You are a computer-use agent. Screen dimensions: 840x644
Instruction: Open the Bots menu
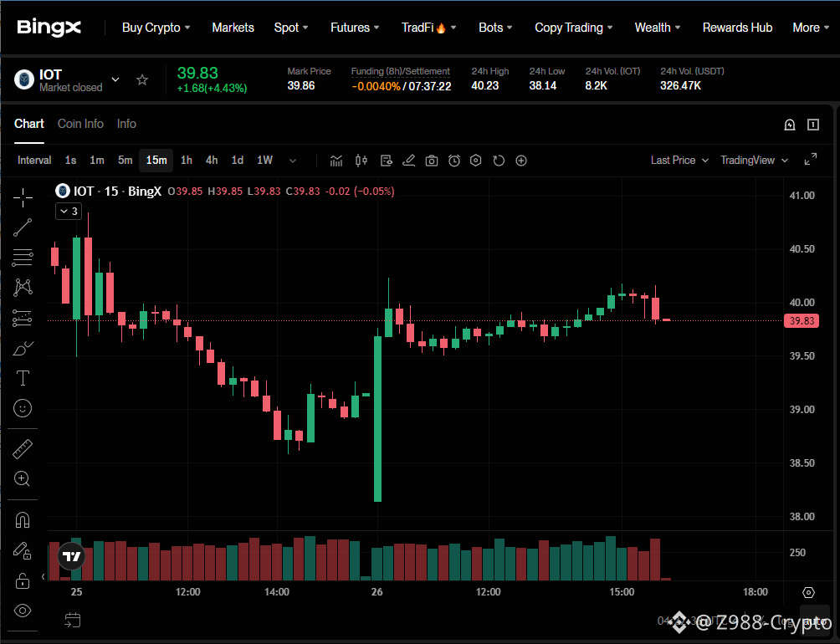pyautogui.click(x=495, y=28)
